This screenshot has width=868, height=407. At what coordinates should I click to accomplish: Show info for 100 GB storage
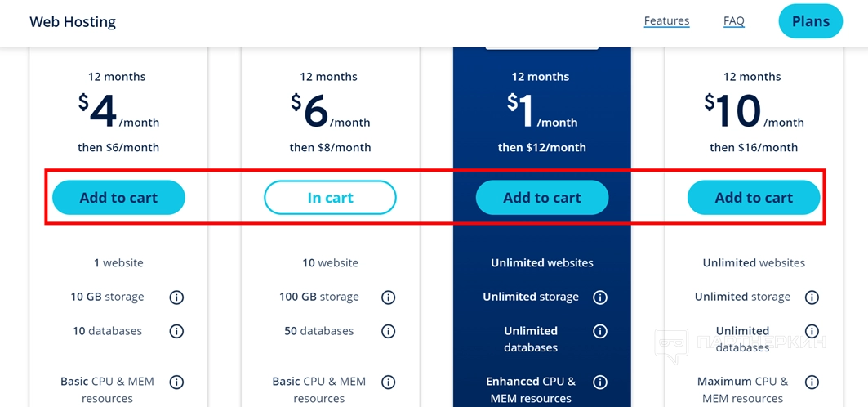pos(389,297)
